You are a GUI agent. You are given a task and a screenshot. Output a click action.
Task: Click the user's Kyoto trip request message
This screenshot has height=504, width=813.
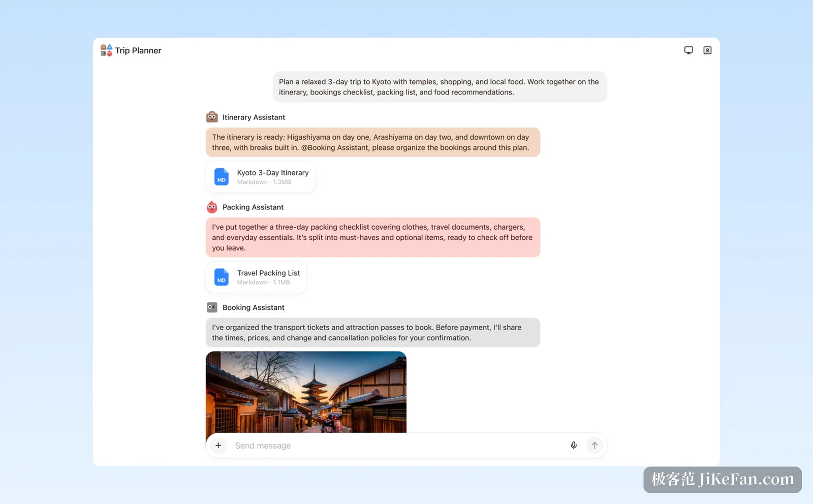pyautogui.click(x=440, y=87)
